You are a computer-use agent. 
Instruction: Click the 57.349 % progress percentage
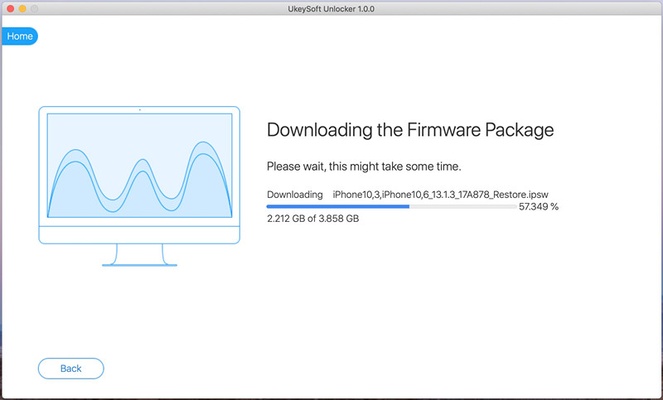click(539, 207)
